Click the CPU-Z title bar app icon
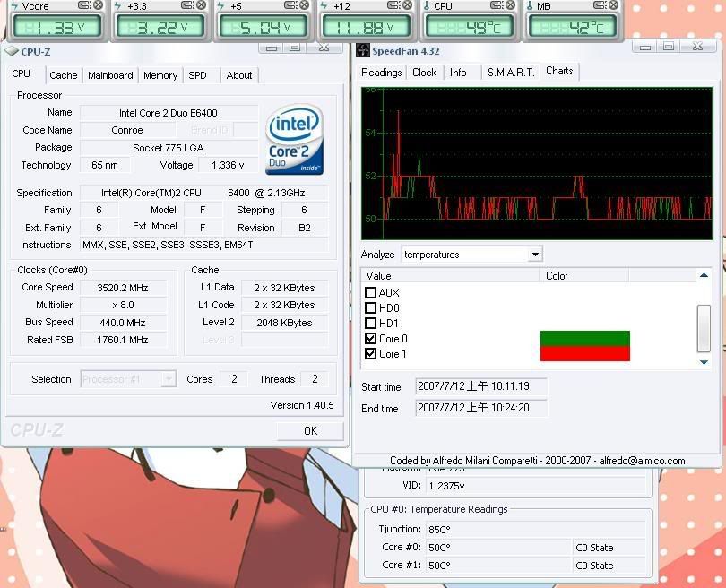Screen dimensions: 726x588 (11, 52)
